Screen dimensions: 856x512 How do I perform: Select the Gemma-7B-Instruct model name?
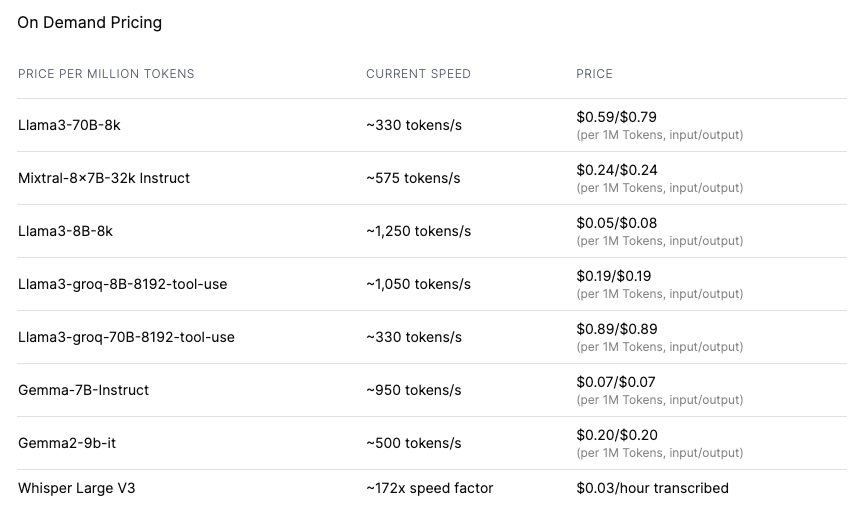[x=83, y=390]
